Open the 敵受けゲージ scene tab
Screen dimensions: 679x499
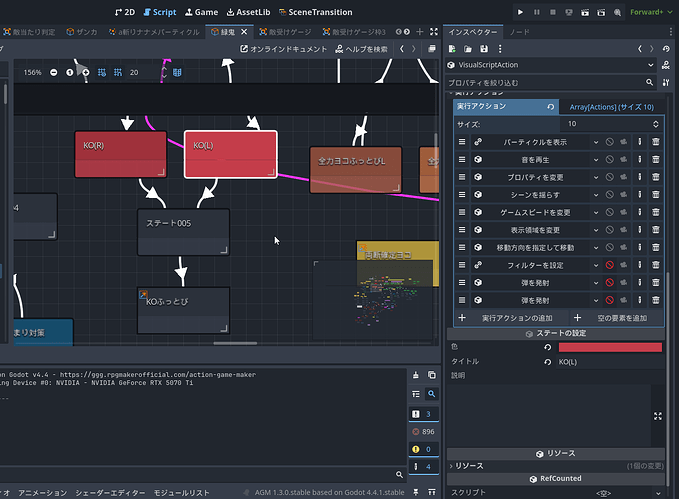click(285, 32)
